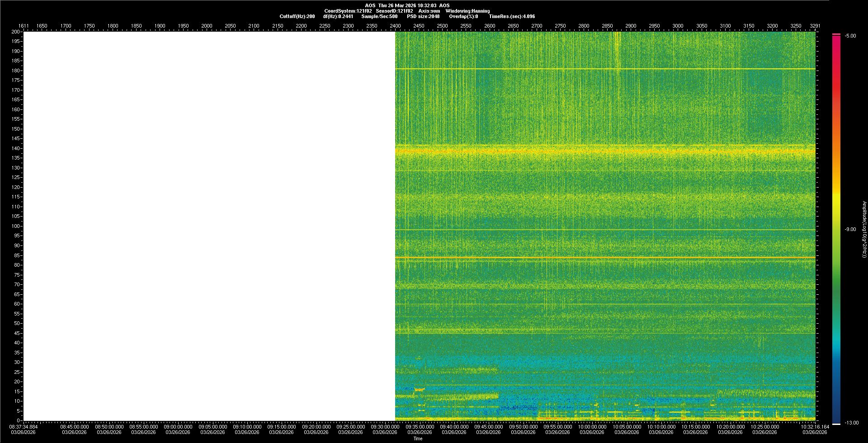Click the 1611 tick on top axis
Image resolution: width=868 pixels, height=443 pixels.
pos(23,26)
